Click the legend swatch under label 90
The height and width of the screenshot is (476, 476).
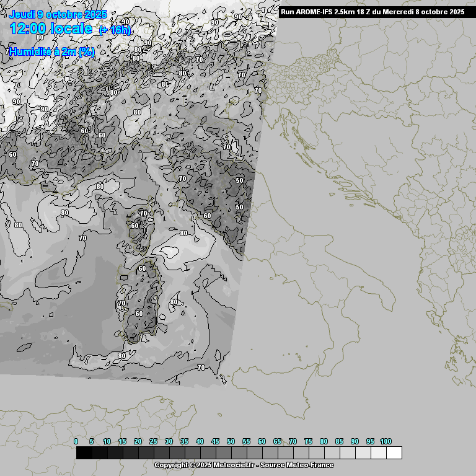[x=363, y=453]
